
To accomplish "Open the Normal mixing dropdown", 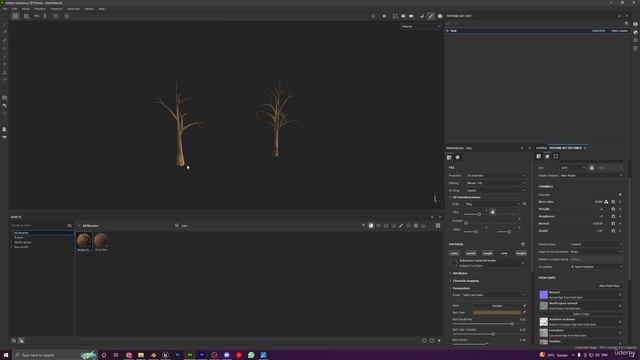I will point(596,244).
